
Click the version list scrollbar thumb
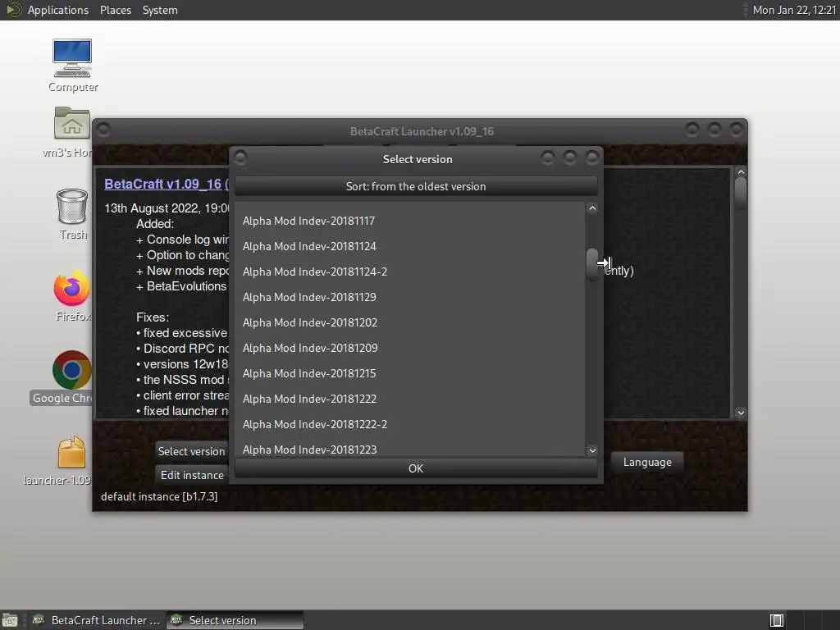592,264
